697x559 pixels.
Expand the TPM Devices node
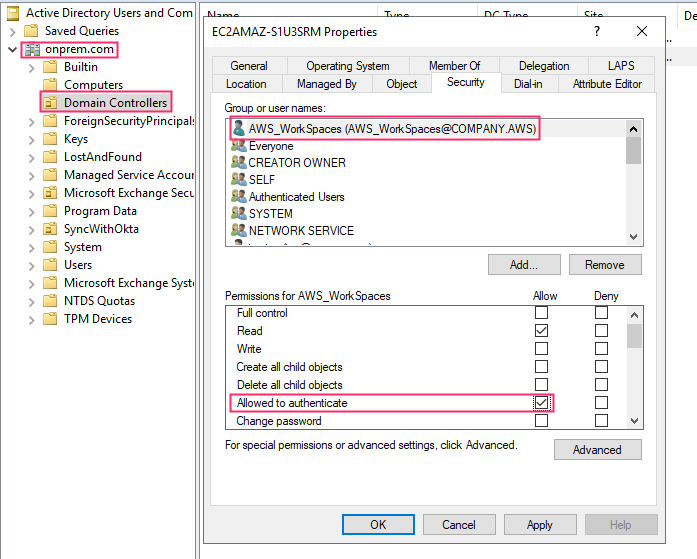(32, 320)
